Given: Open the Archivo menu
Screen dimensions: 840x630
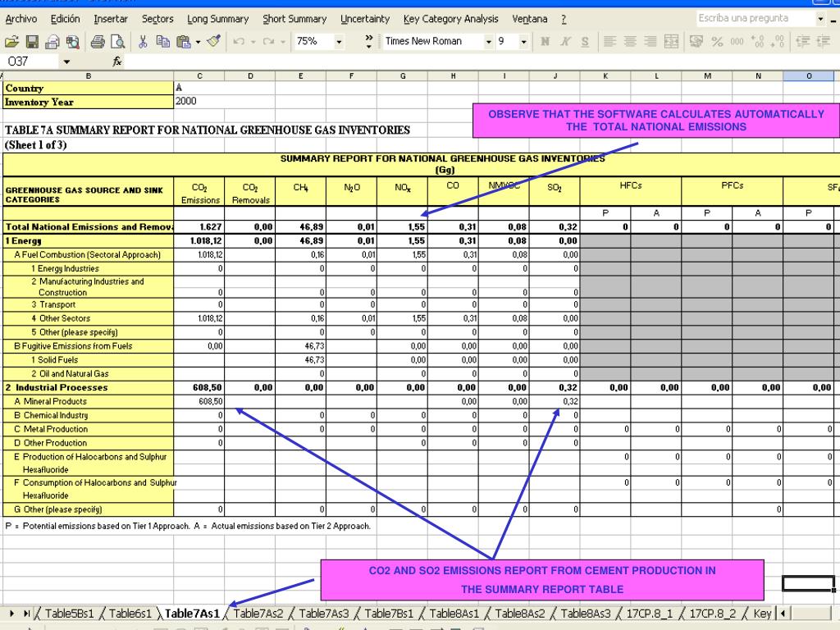Looking at the screenshot, I should (x=21, y=19).
